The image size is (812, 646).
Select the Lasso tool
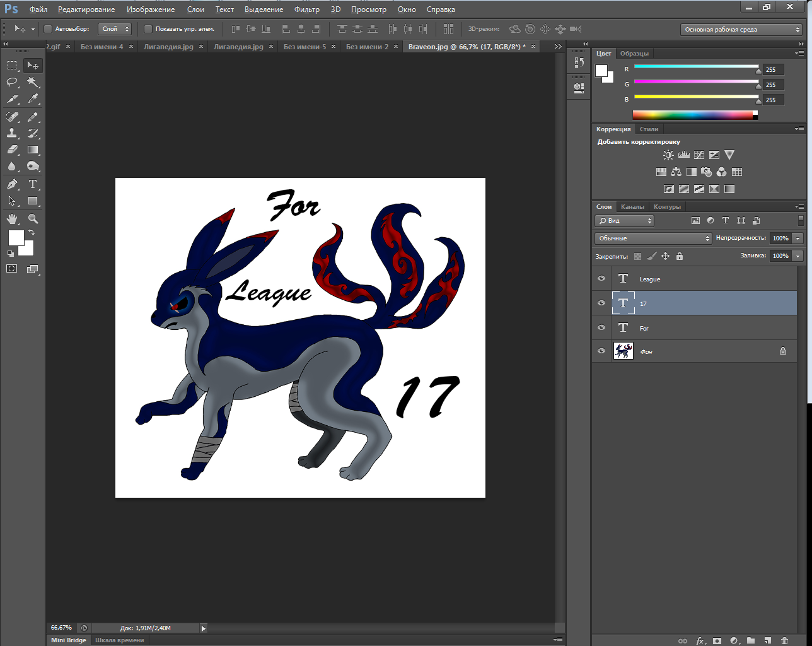click(x=12, y=83)
